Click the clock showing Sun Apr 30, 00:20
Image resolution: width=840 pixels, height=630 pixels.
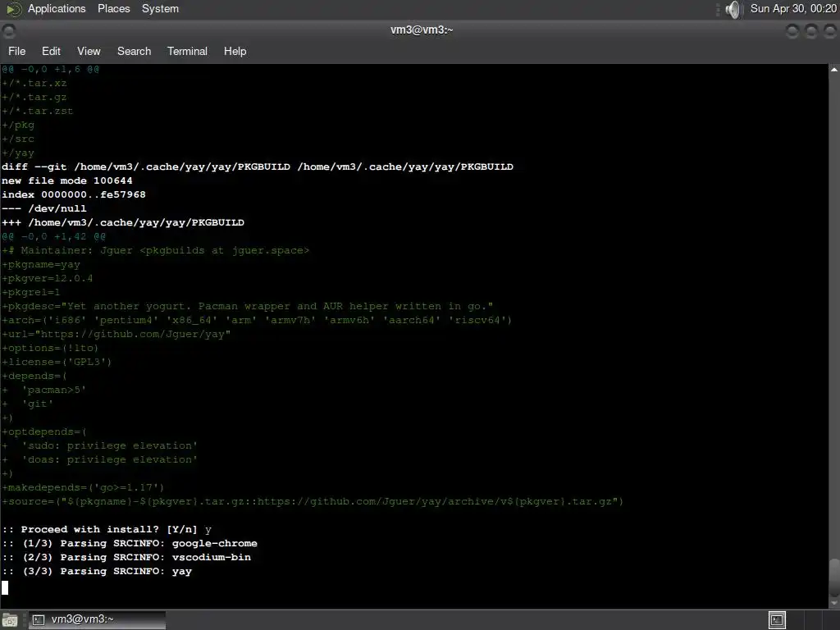pyautogui.click(x=793, y=8)
